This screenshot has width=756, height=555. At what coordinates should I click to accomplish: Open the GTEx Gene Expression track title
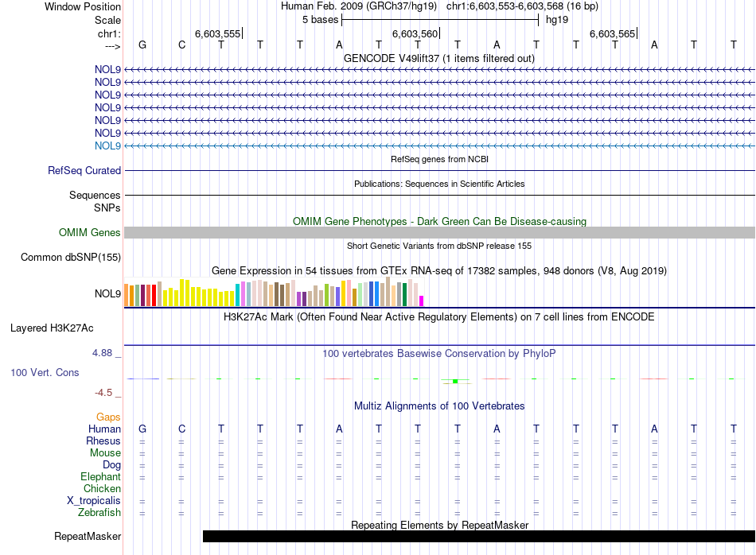[438, 271]
